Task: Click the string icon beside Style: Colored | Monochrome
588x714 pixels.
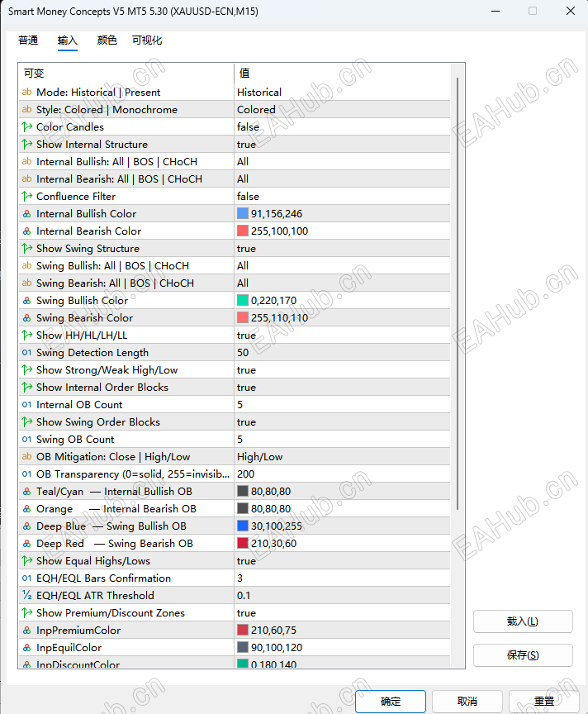Action: (x=27, y=109)
